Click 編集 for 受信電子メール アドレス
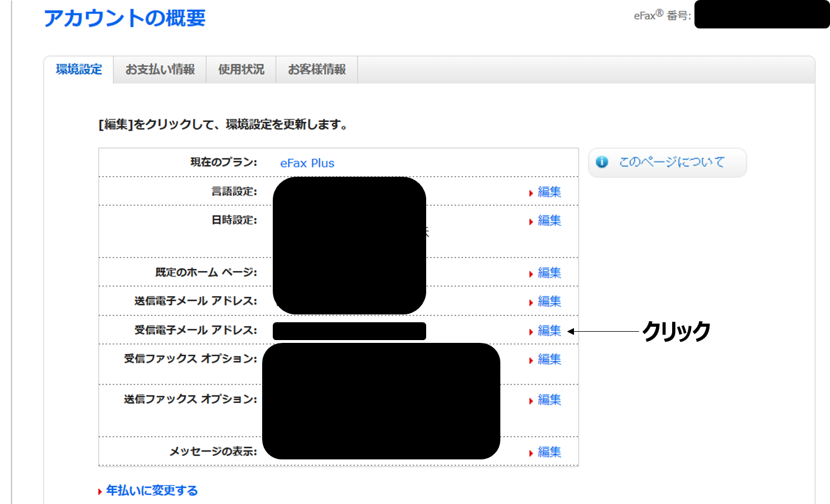Image resolution: width=830 pixels, height=504 pixels. [x=549, y=331]
